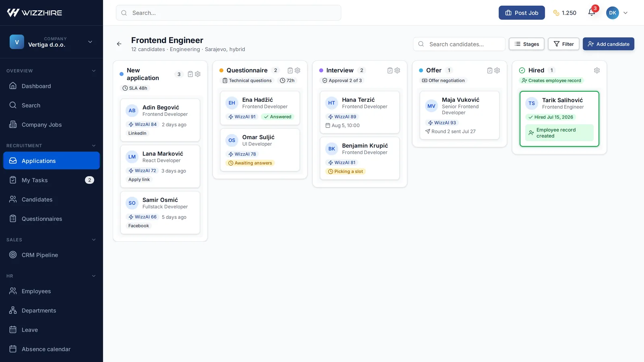Open Company Jobs in the sidebar
644x362 pixels.
coord(52,125)
